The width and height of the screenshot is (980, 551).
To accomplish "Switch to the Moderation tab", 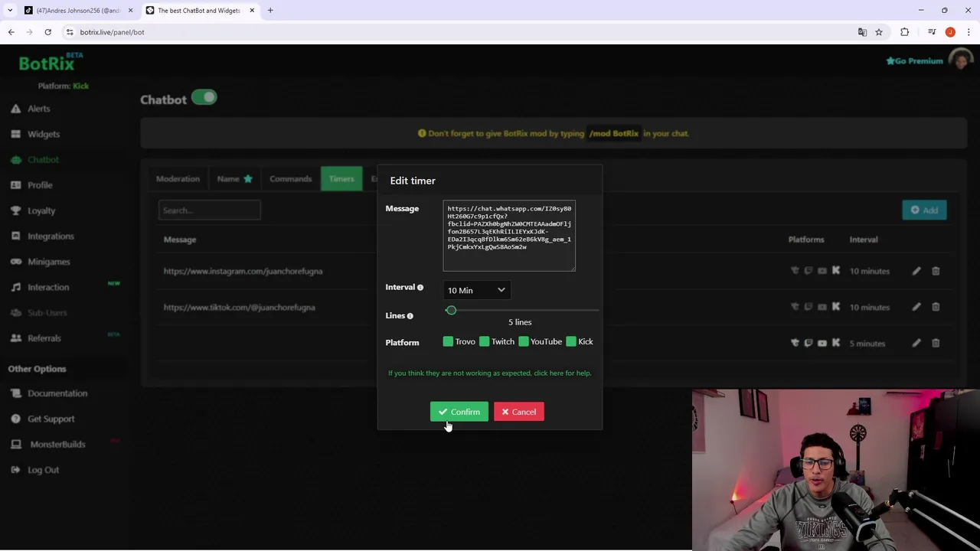I will pyautogui.click(x=178, y=179).
